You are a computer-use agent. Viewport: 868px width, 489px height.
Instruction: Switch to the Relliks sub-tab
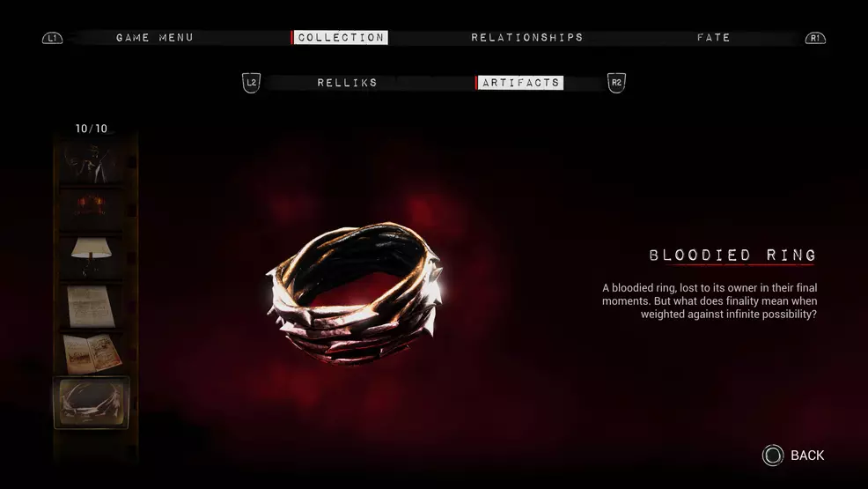pos(347,83)
